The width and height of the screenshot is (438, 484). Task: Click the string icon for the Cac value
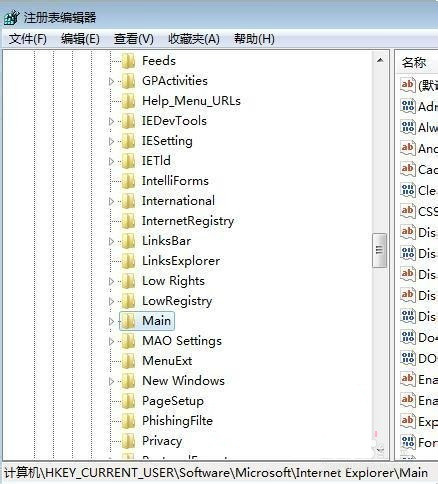click(408, 169)
